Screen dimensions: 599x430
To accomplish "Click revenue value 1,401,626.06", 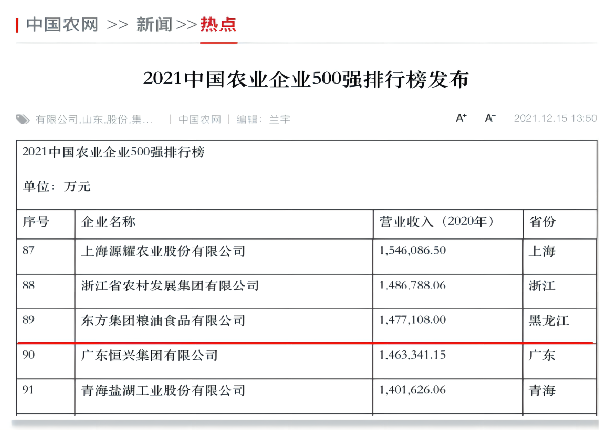I will [x=413, y=390].
